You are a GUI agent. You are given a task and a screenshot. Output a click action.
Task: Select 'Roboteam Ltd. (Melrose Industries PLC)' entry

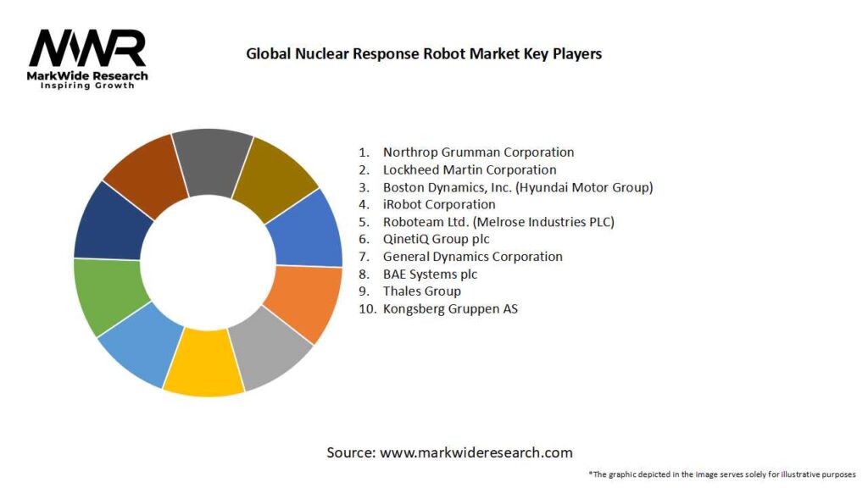(x=498, y=222)
